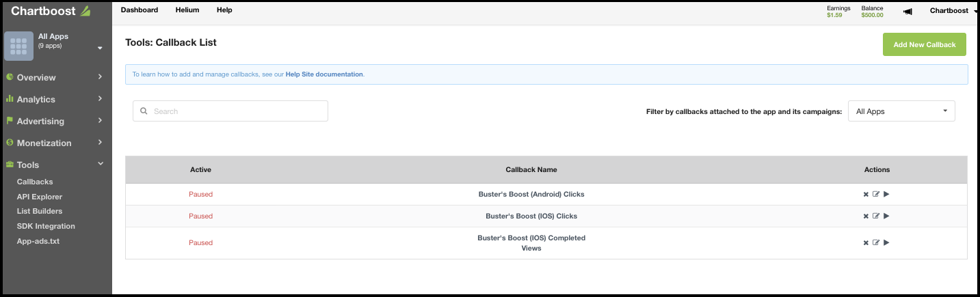Click the Buster's Boost (Android) Clicks name
The width and height of the screenshot is (980, 297).
[x=531, y=195]
